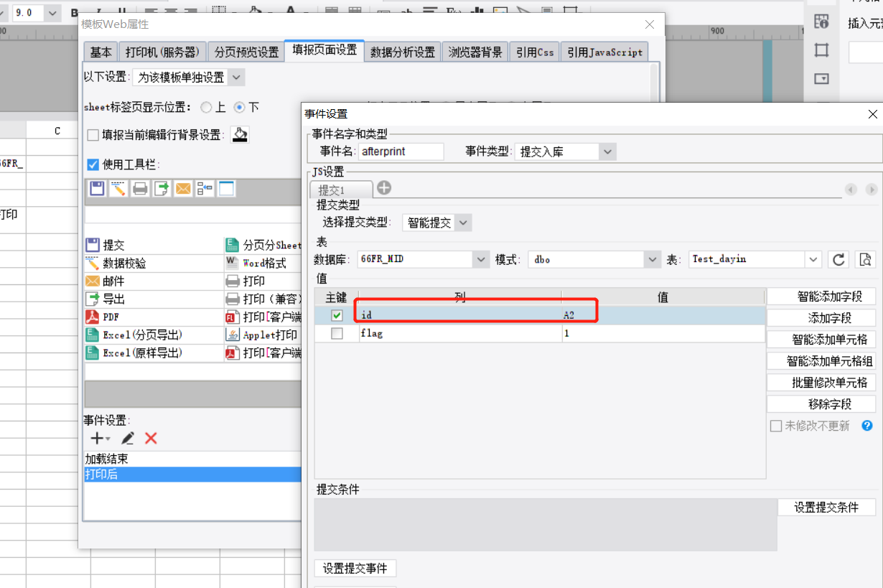Click the 事件名 input containing afterprint
Screen dimensions: 883x588
[401, 151]
